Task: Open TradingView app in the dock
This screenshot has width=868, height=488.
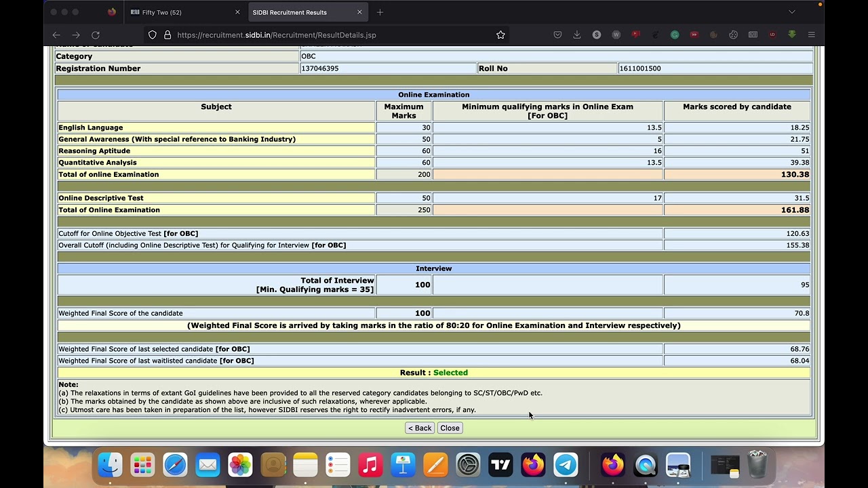Action: [500, 465]
